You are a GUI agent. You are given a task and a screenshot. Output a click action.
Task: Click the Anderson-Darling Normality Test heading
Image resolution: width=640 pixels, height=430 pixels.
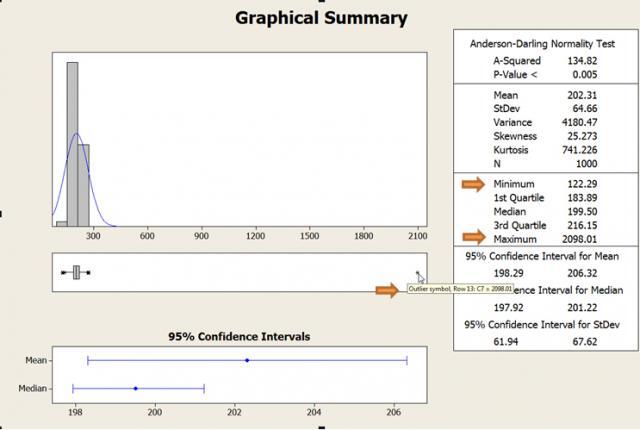(546, 42)
